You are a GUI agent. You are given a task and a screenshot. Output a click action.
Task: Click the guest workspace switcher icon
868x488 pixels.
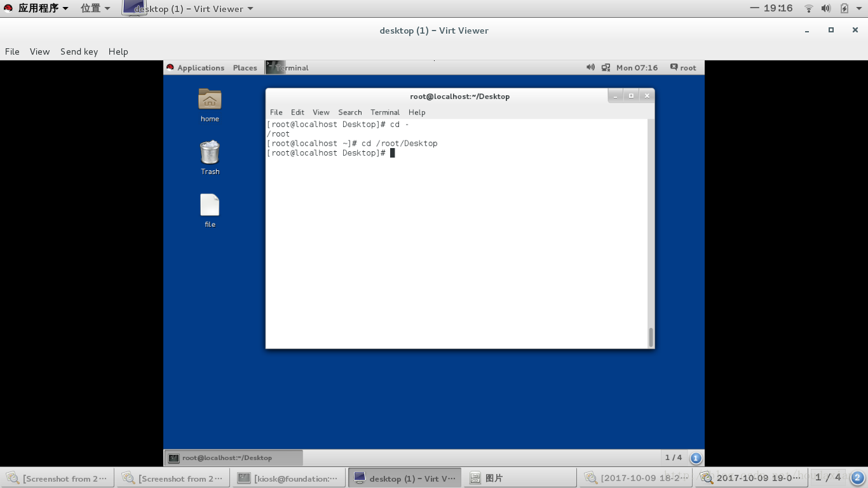(x=696, y=458)
